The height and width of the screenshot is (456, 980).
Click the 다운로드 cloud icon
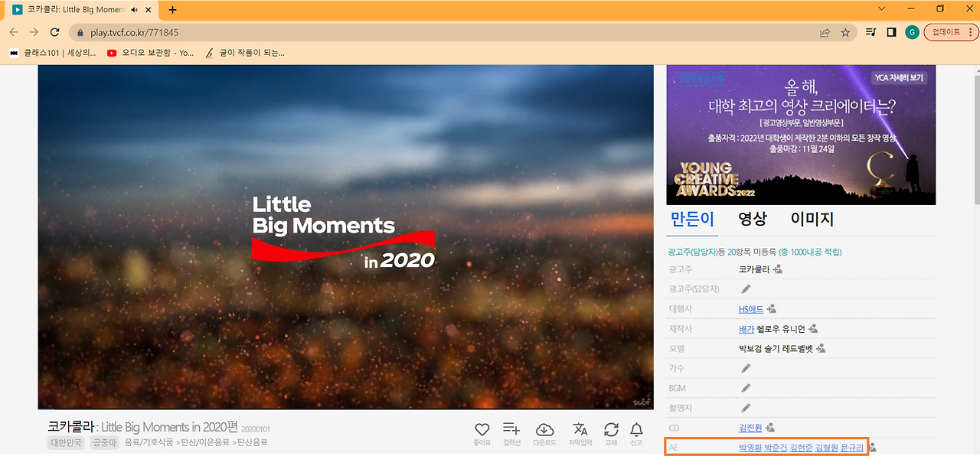[x=544, y=429]
